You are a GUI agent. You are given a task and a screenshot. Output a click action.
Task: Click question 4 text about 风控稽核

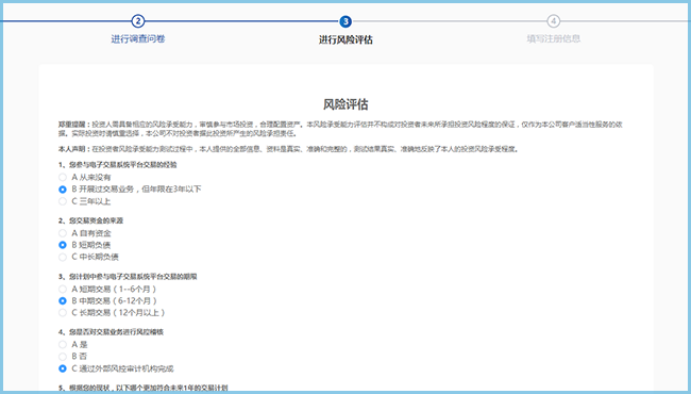tap(111, 332)
